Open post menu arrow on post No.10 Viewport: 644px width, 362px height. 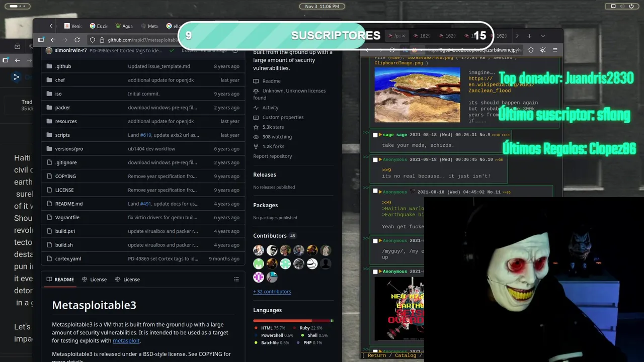[381, 159]
